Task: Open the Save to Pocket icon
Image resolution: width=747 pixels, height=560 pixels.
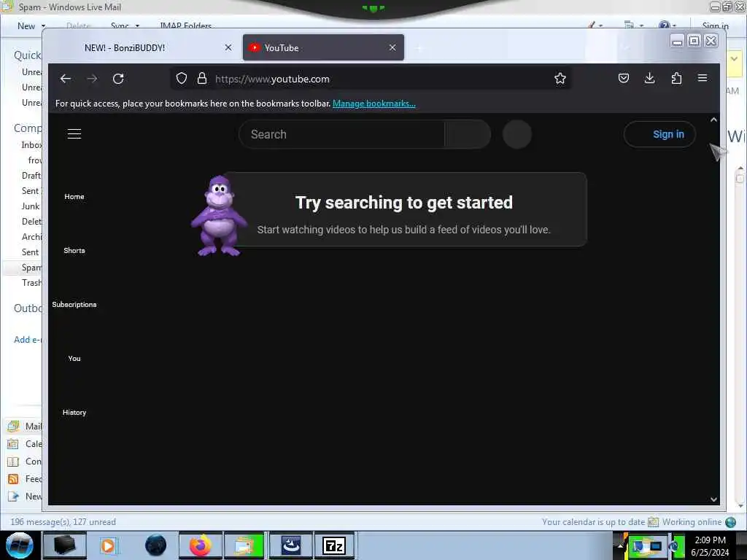Action: (624, 78)
